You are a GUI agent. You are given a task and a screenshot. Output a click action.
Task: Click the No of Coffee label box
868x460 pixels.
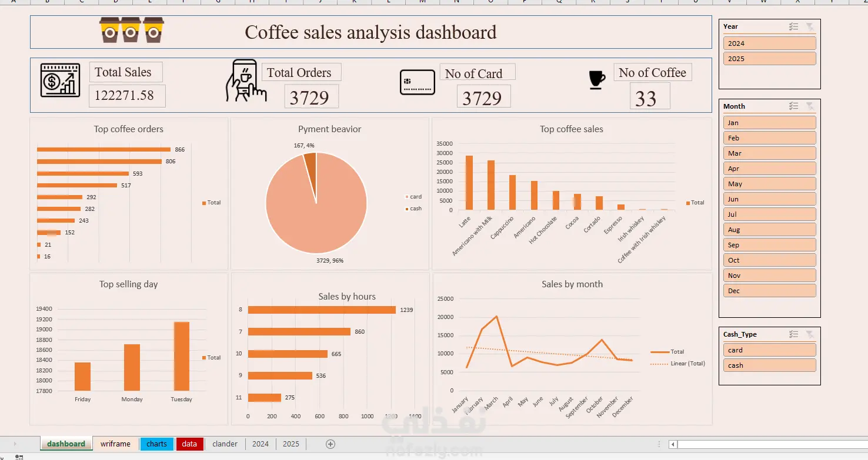click(x=653, y=73)
